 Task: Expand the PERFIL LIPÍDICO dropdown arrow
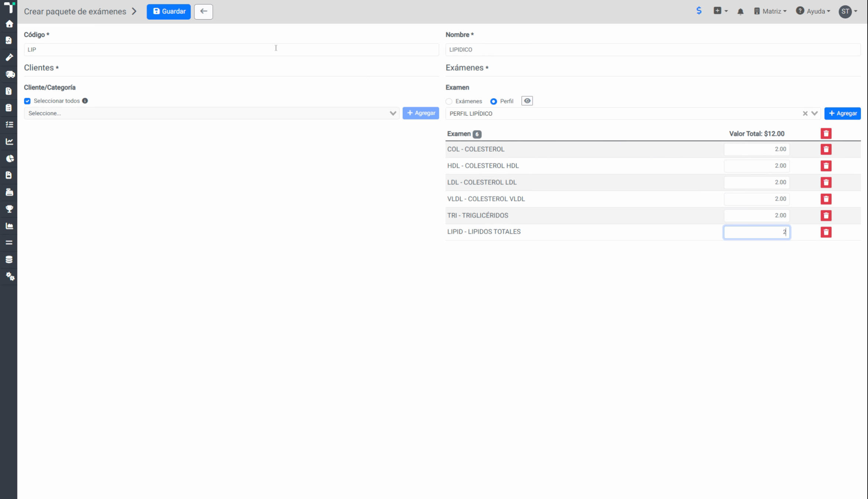point(814,113)
